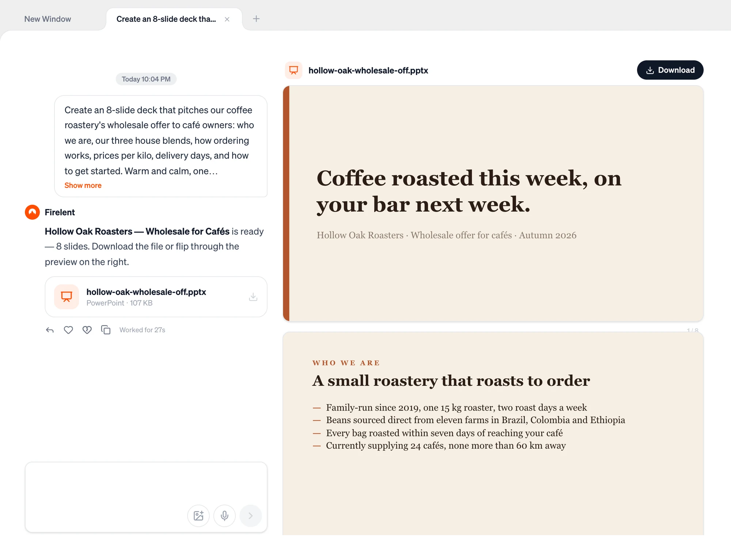The image size is (731, 560).
Task: Click the 'Worked for 27s' label
Action: point(142,330)
